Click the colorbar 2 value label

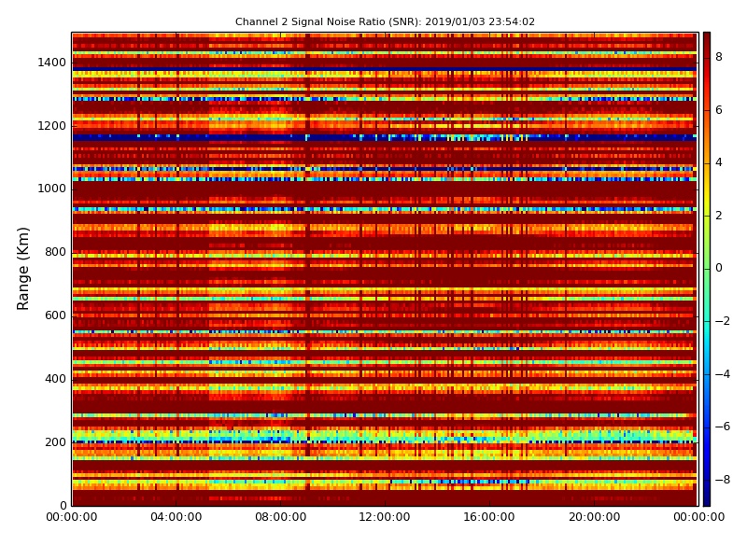click(719, 216)
